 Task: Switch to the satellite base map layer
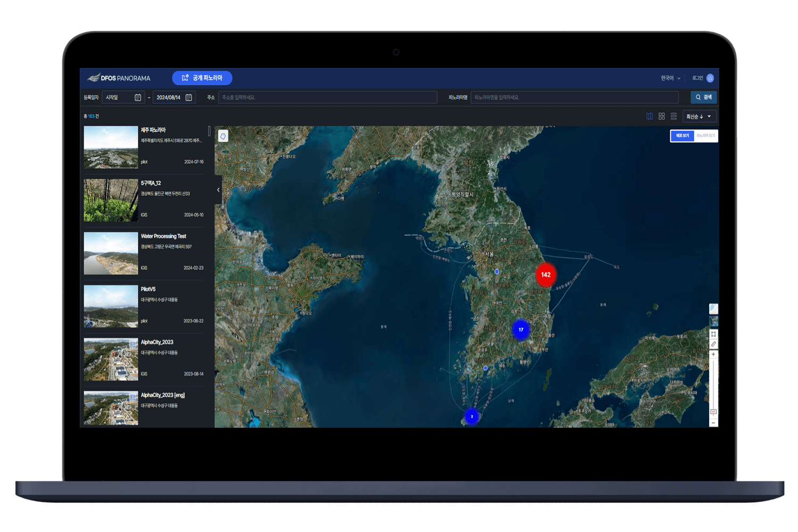(x=713, y=321)
